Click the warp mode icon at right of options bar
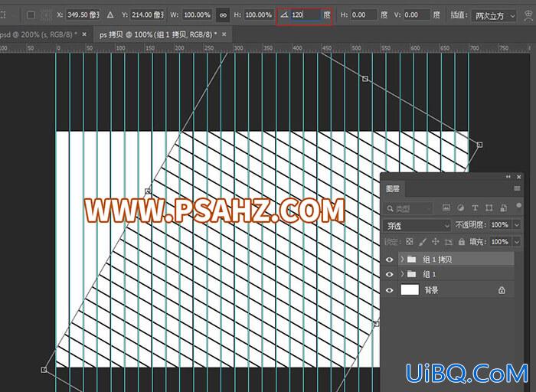536x392 pixels. [x=529, y=15]
